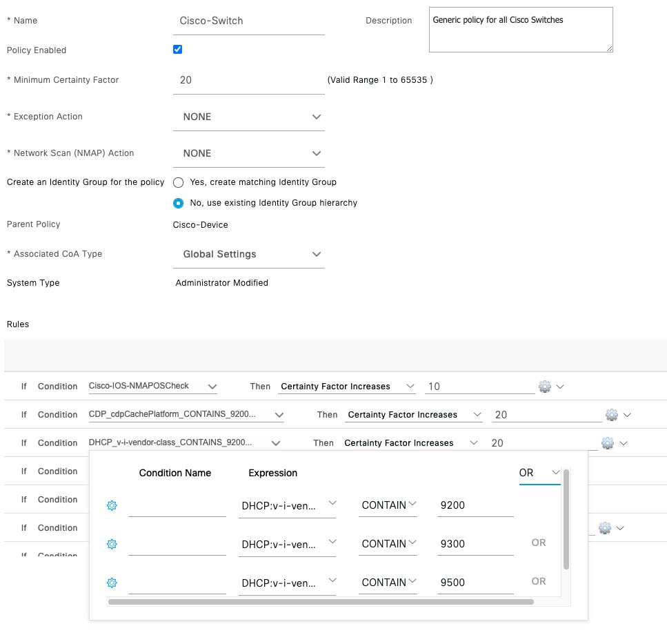Click the condition name field for 9300 row
Image resolution: width=667 pixels, height=644 pixels.
point(177,545)
